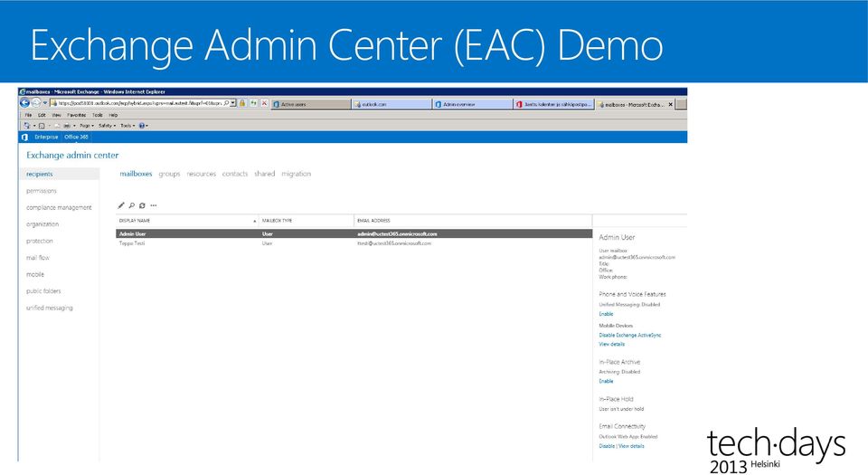Click the Mailbox Type column header
The image size is (868, 475).
coord(307,221)
